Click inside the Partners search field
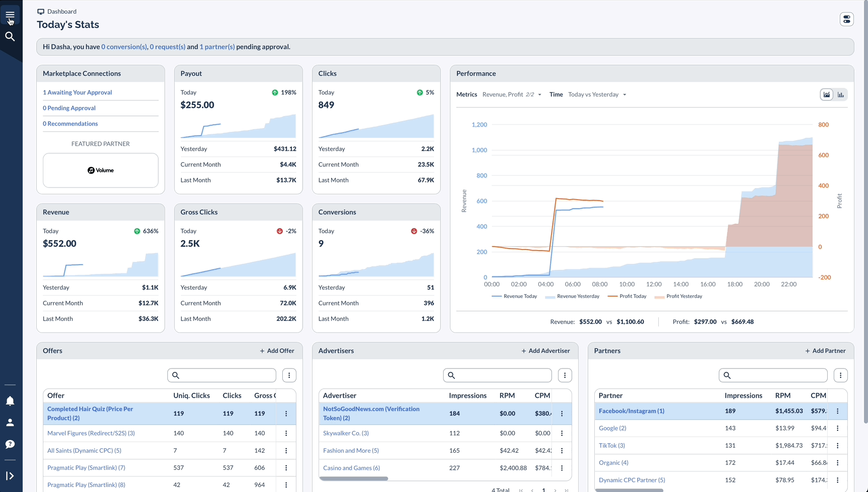This screenshot has width=868, height=492. pos(773,375)
